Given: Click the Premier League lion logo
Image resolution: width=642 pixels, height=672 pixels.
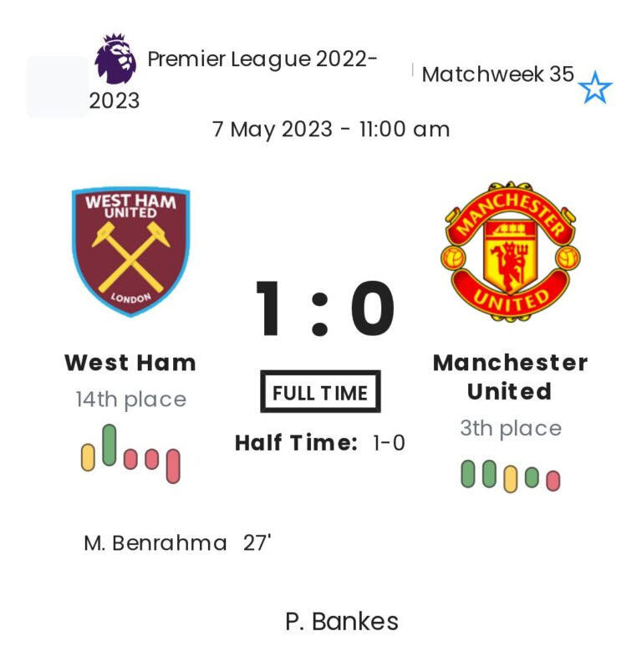Looking at the screenshot, I should tap(115, 59).
